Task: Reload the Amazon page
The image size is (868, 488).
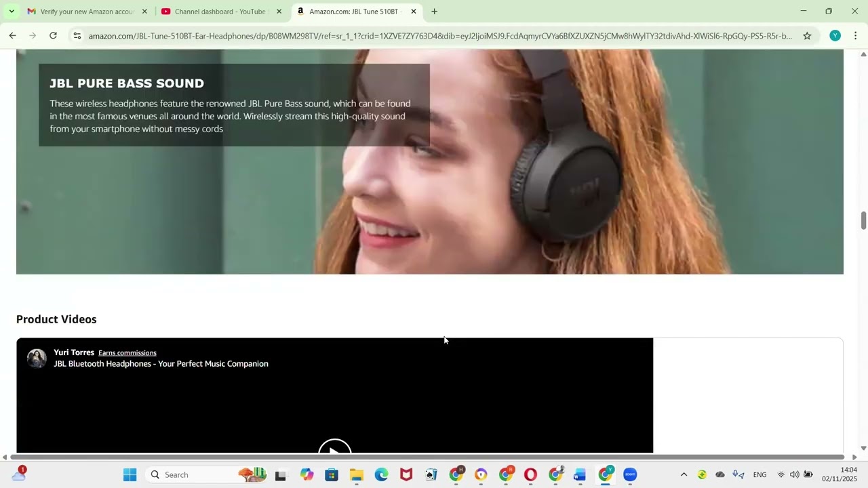Action: point(53,36)
